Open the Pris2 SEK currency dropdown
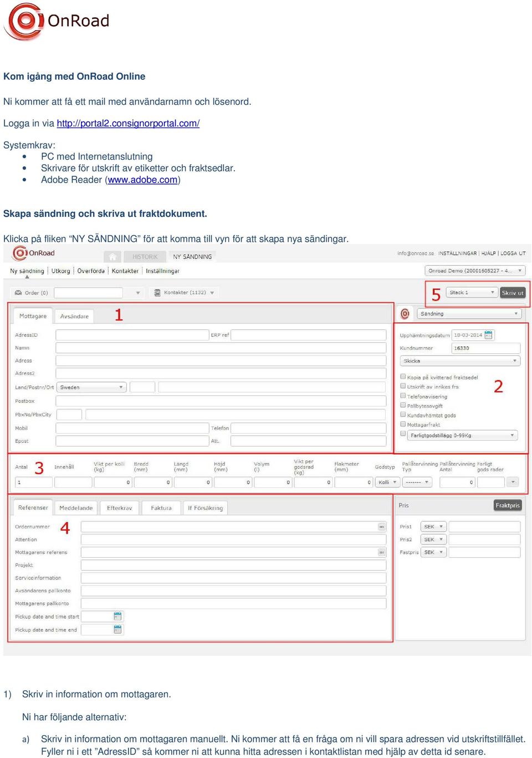The height and width of the screenshot is (758, 532). (x=434, y=539)
